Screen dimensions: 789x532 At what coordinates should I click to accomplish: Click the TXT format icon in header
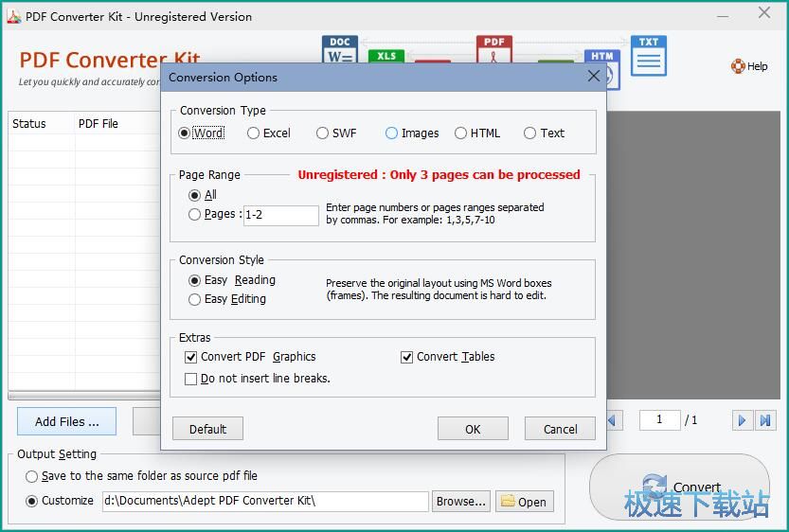coord(649,56)
